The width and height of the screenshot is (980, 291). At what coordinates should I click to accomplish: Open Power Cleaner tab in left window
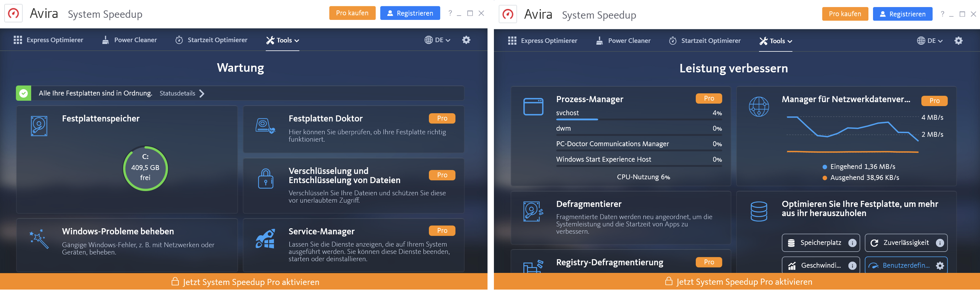coord(129,40)
